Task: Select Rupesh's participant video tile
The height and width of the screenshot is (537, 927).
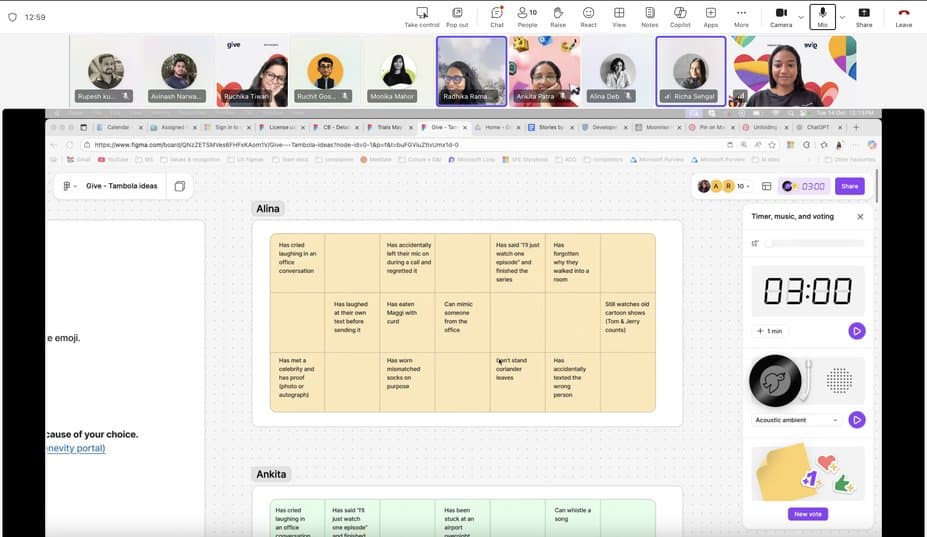Action: tap(106, 71)
